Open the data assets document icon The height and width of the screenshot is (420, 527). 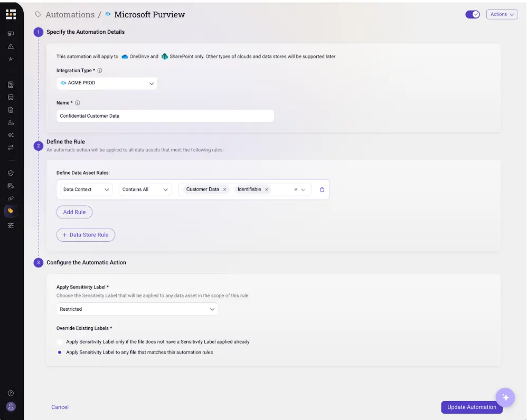[x=11, y=110]
